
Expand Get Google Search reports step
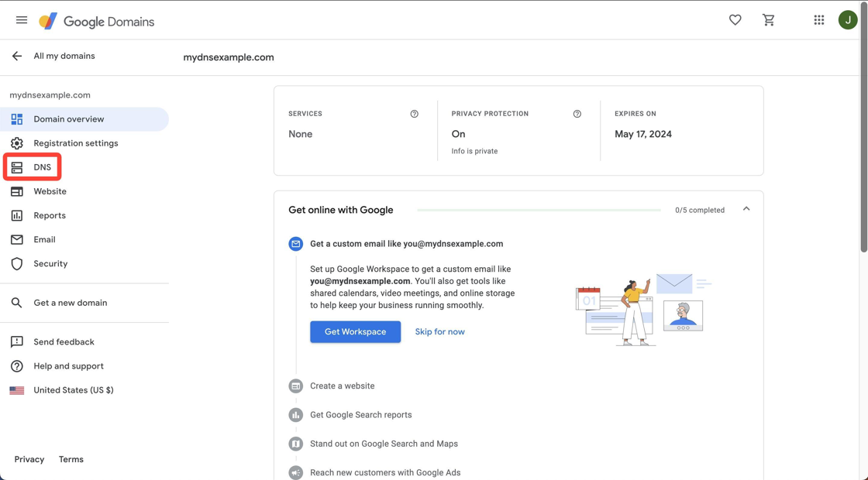point(361,415)
